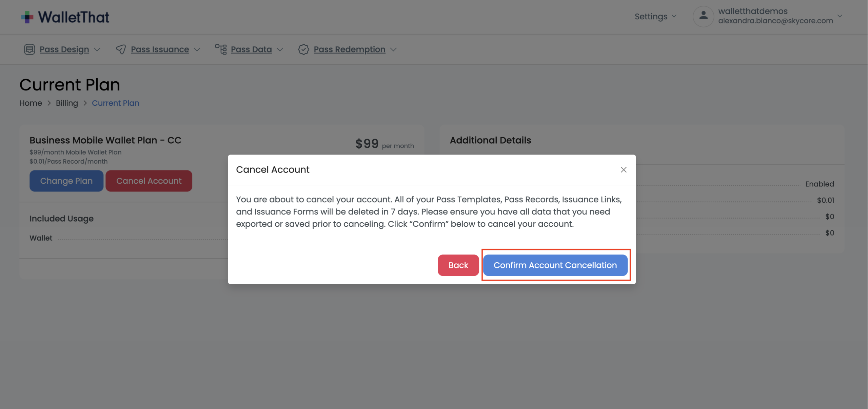Click the Cancel Account button

click(x=149, y=181)
